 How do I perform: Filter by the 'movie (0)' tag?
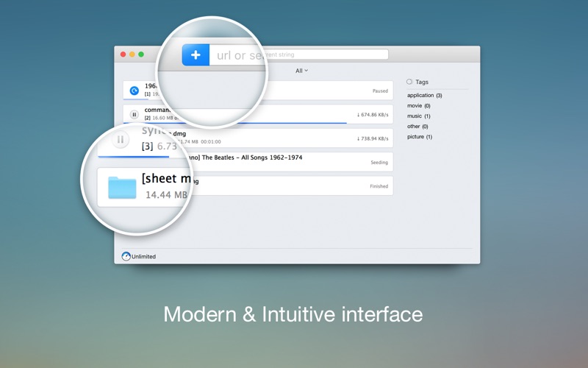(x=418, y=106)
